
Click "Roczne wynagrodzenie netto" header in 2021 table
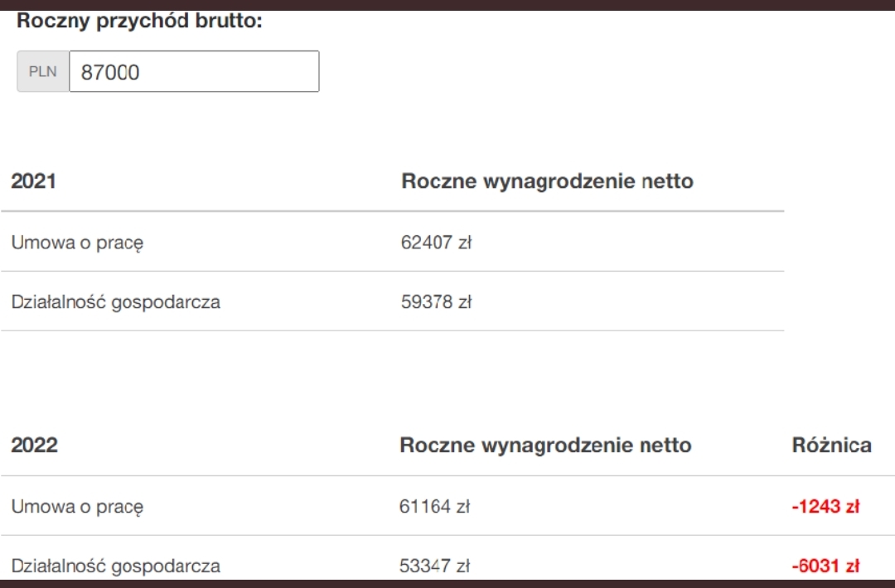(547, 181)
